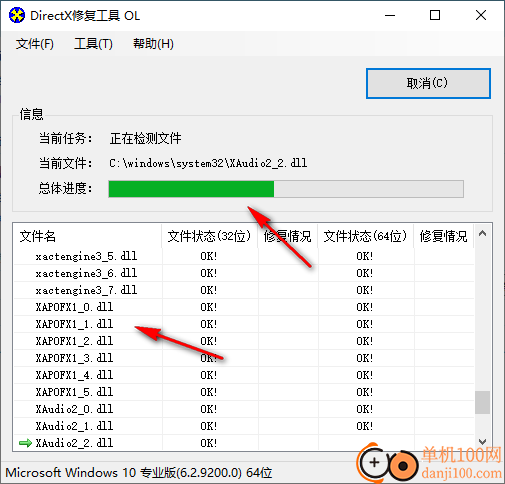Click the 文件状态(32位) column header
Screen dimensions: 505x484
click(x=209, y=236)
